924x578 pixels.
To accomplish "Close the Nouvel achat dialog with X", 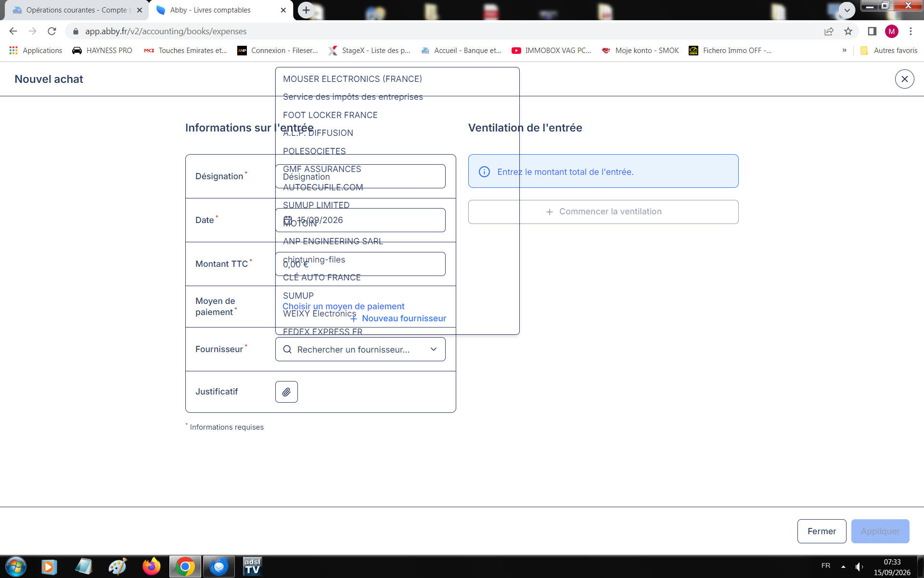I will click(x=904, y=79).
